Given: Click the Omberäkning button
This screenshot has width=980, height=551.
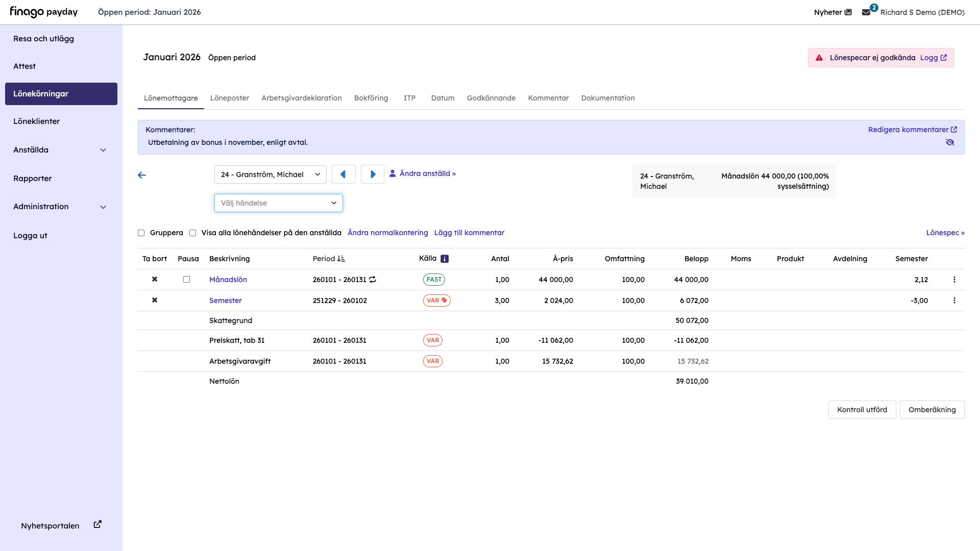Looking at the screenshot, I should pos(932,410).
